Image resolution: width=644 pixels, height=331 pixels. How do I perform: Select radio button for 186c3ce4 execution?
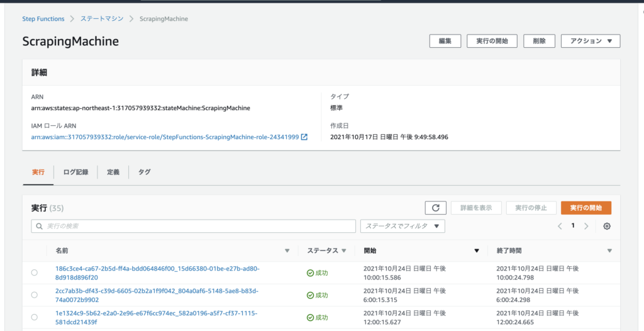(34, 272)
